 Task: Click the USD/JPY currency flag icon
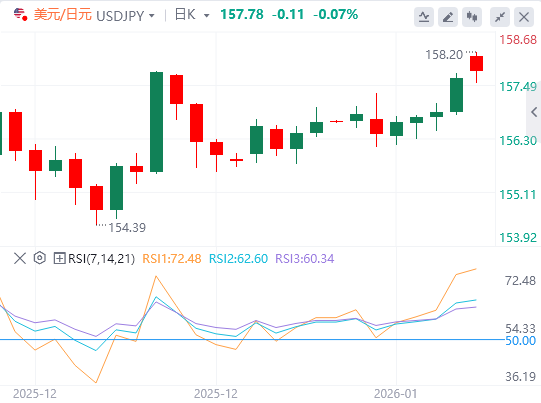(20, 15)
